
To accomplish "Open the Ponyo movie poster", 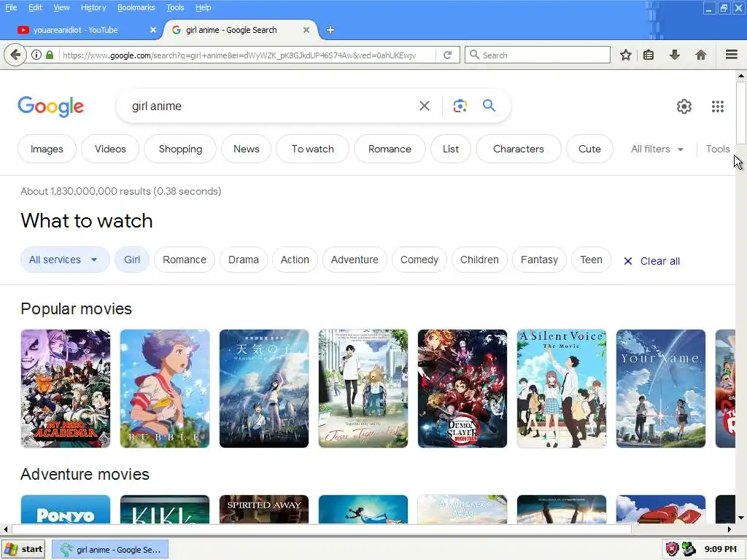I will [x=65, y=509].
